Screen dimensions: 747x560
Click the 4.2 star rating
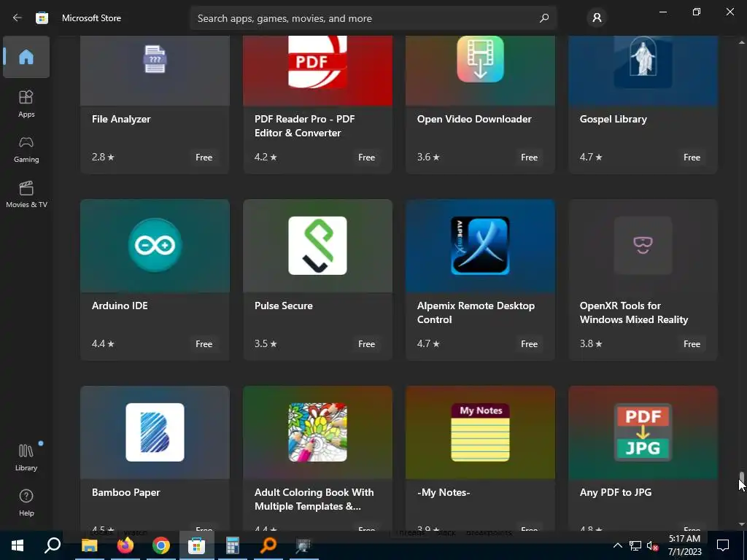(266, 157)
